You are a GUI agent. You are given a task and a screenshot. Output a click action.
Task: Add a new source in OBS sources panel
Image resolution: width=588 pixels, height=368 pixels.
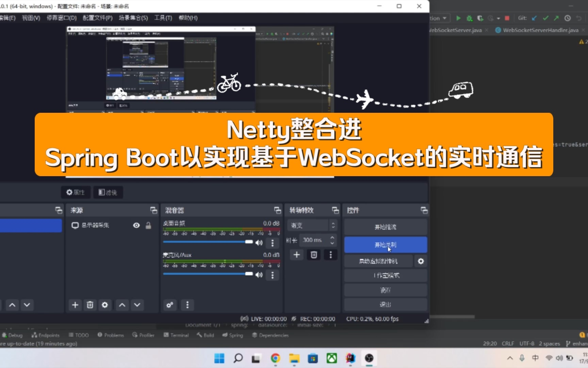[x=75, y=305]
